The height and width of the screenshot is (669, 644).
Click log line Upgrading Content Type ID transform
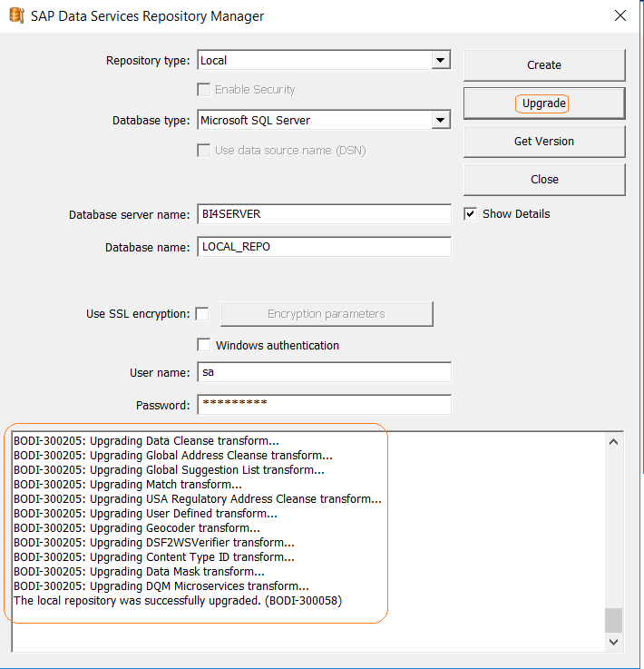click(x=154, y=556)
